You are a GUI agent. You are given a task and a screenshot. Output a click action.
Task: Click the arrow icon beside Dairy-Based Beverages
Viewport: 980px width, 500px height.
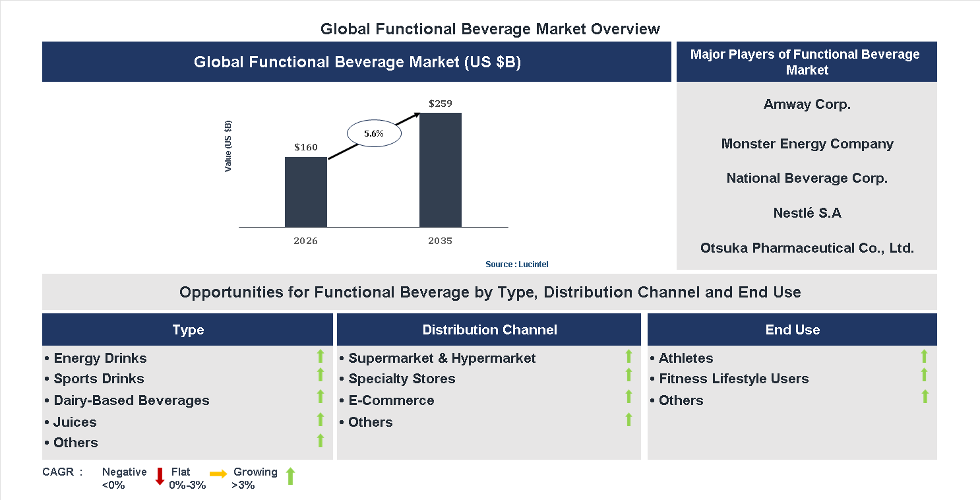click(320, 398)
